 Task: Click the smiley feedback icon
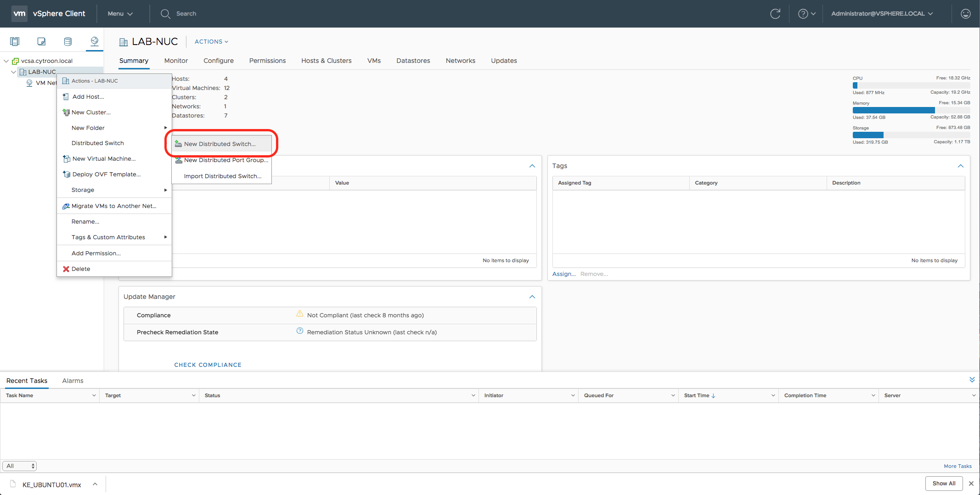(966, 14)
